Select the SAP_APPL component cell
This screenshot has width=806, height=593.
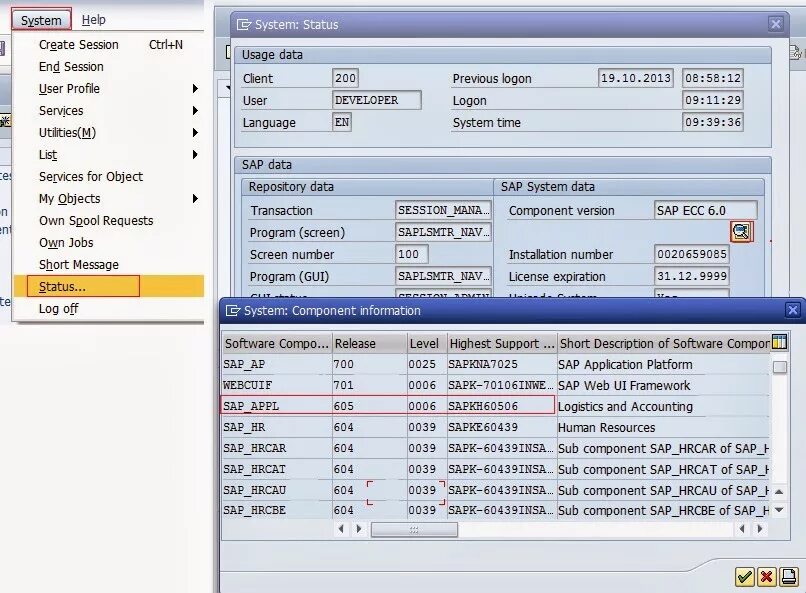tap(277, 406)
